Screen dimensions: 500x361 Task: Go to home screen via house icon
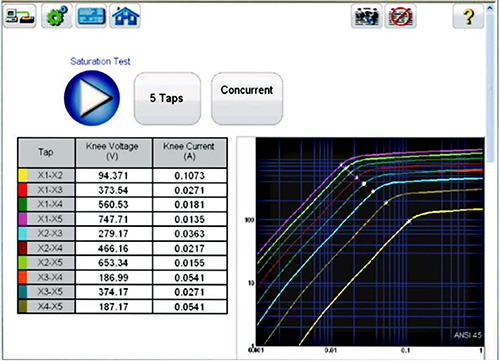(x=125, y=16)
